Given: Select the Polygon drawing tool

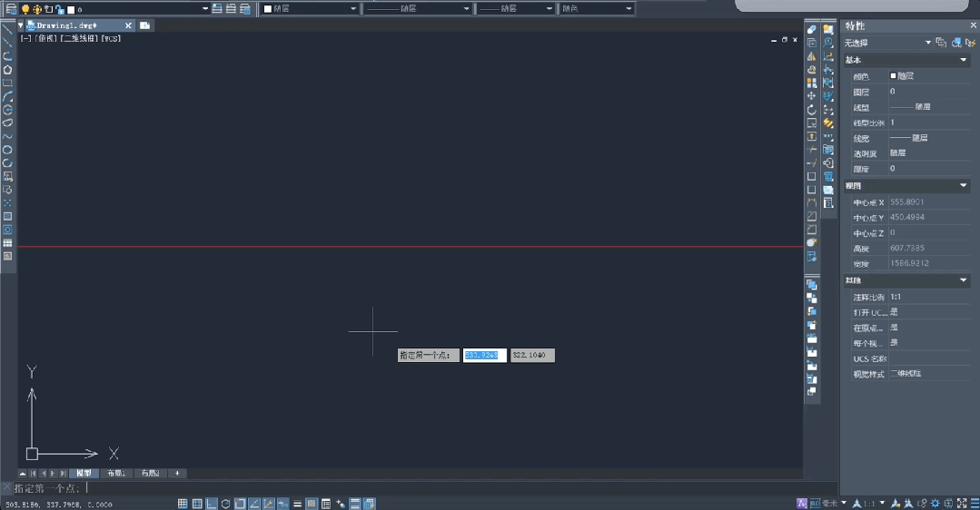Looking at the screenshot, I should point(7,70).
